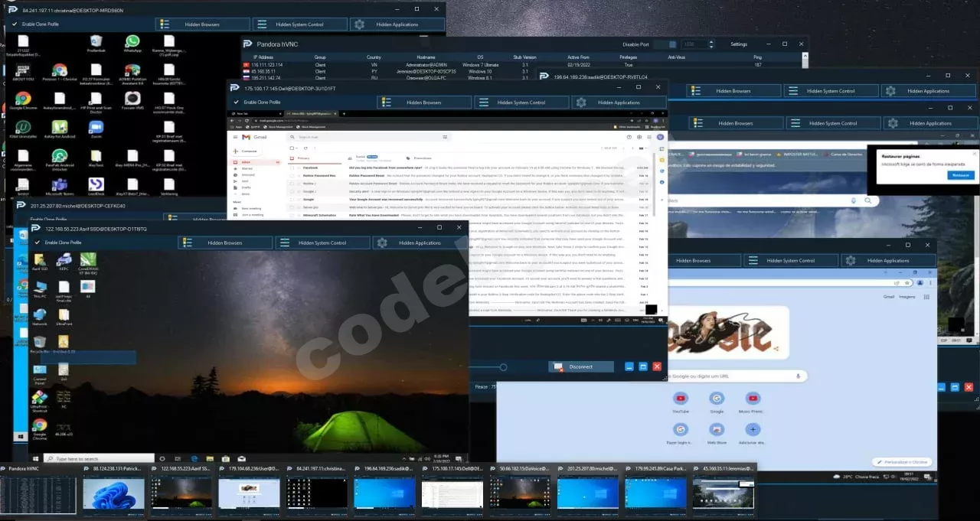The width and height of the screenshot is (980, 521).
Task: Open IObit Uninstaller icon on christina's desktop
Action: pyautogui.click(x=23, y=129)
